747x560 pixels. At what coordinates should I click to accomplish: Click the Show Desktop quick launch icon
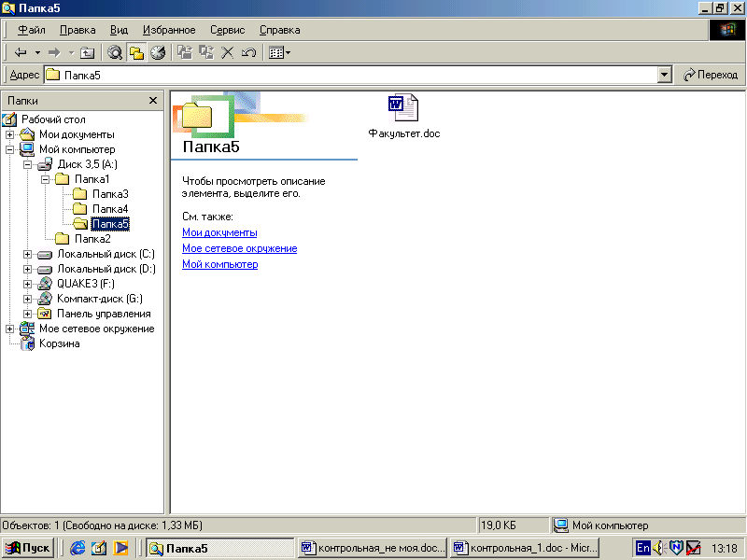tap(99, 548)
